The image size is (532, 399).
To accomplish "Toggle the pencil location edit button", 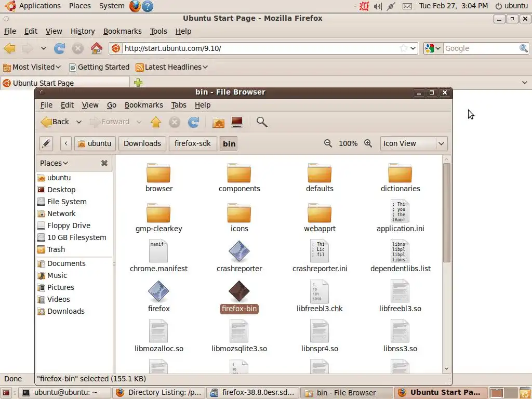I will pyautogui.click(x=46, y=143).
